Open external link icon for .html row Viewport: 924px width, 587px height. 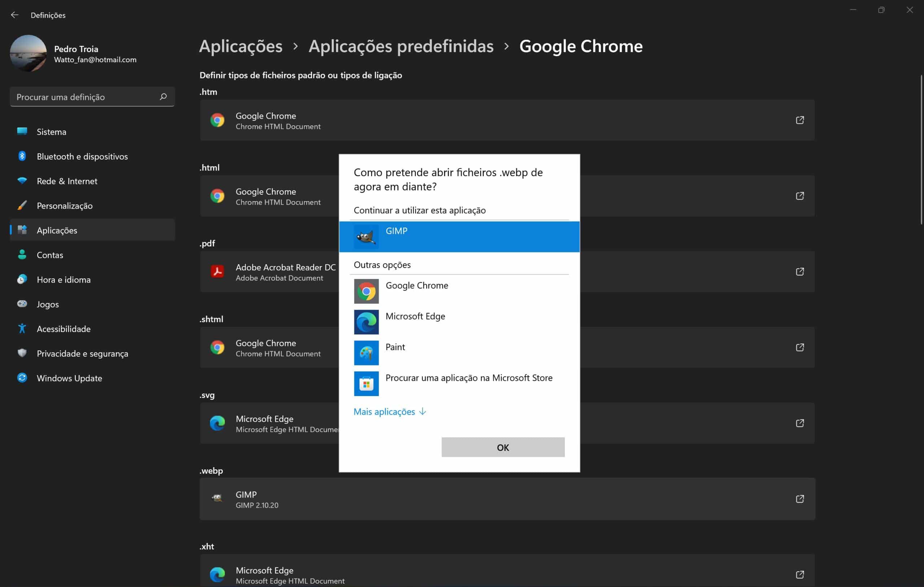800,196
